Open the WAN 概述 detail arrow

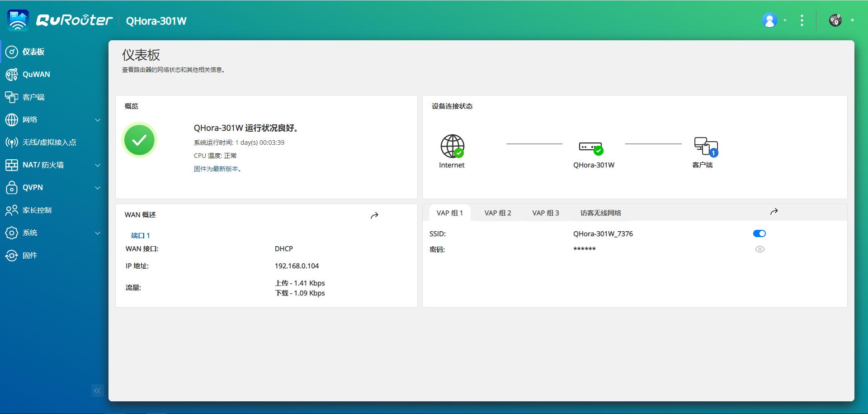pos(374,216)
